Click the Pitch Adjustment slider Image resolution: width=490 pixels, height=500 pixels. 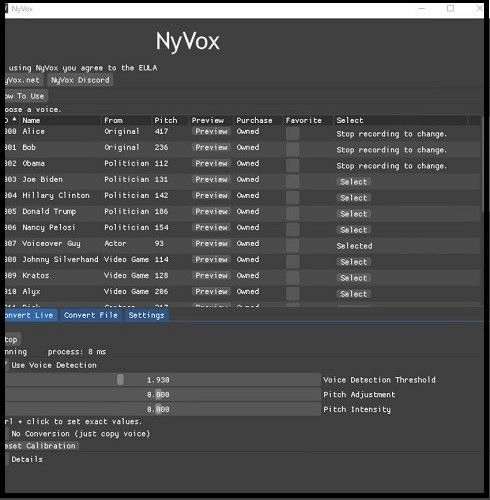click(162, 395)
